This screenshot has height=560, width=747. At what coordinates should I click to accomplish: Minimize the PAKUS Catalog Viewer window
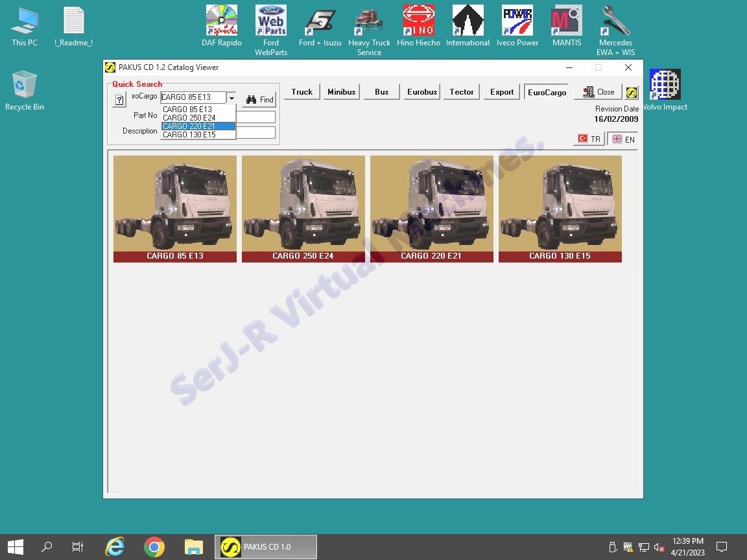pyautogui.click(x=569, y=67)
